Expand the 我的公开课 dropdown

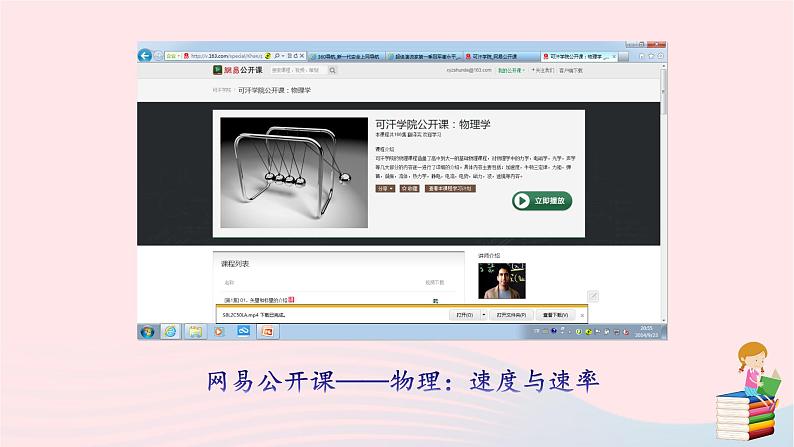(511, 70)
